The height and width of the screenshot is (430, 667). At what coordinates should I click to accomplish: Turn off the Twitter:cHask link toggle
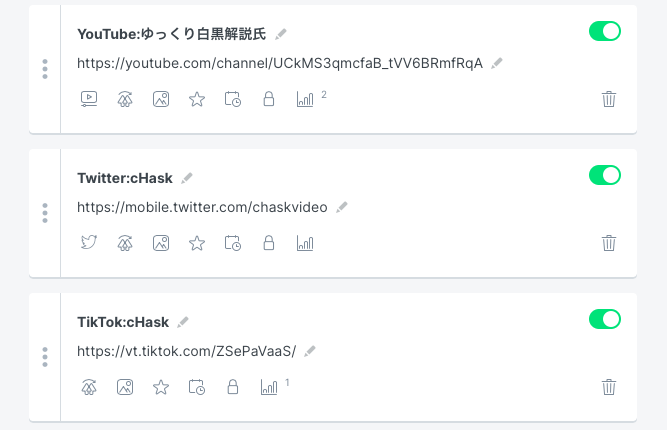click(x=604, y=175)
